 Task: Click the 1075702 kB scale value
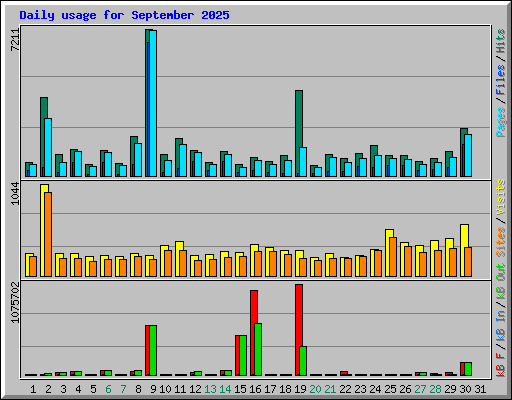15,303
